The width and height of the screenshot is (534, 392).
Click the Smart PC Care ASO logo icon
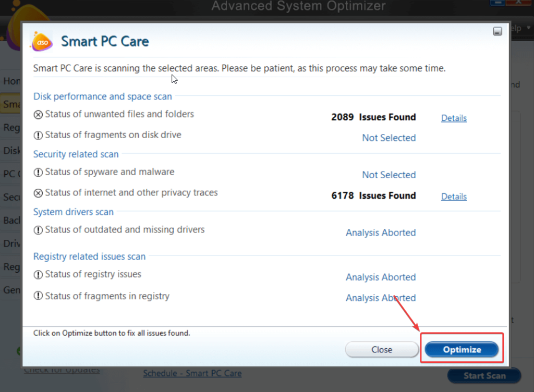click(42, 41)
